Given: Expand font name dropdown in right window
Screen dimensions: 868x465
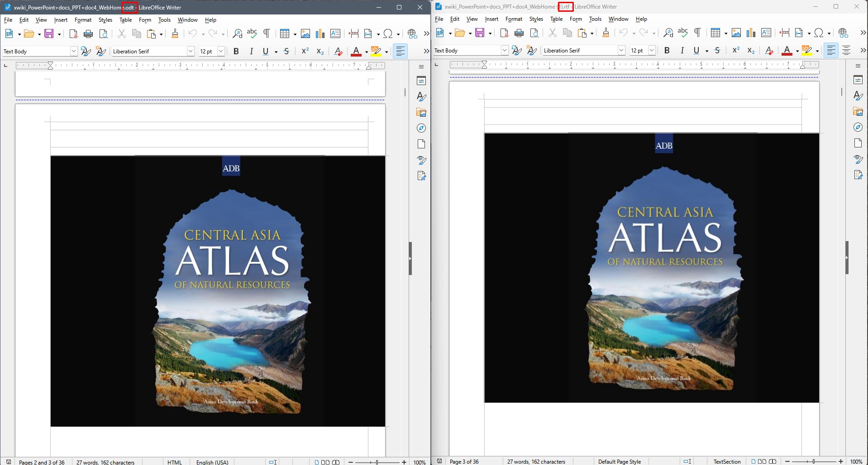Looking at the screenshot, I should 621,51.
